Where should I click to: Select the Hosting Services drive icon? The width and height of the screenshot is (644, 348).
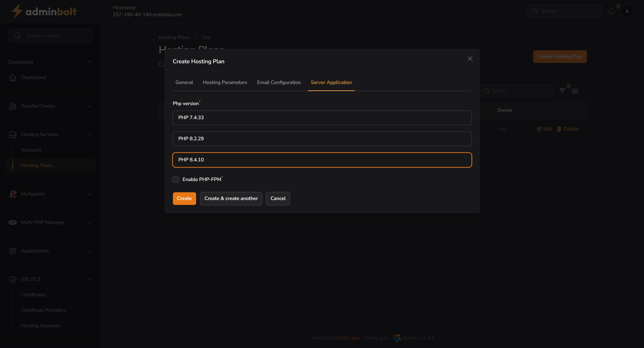[x=12, y=134]
